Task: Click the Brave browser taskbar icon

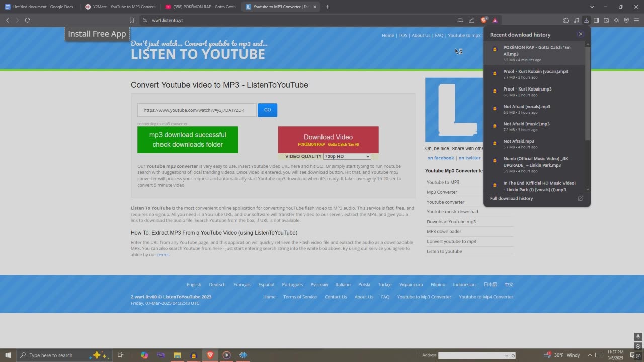Action: [210, 355]
